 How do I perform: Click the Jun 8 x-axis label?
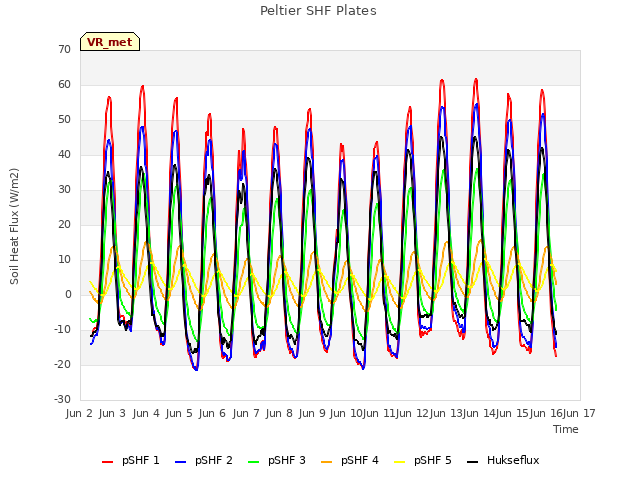point(279,413)
